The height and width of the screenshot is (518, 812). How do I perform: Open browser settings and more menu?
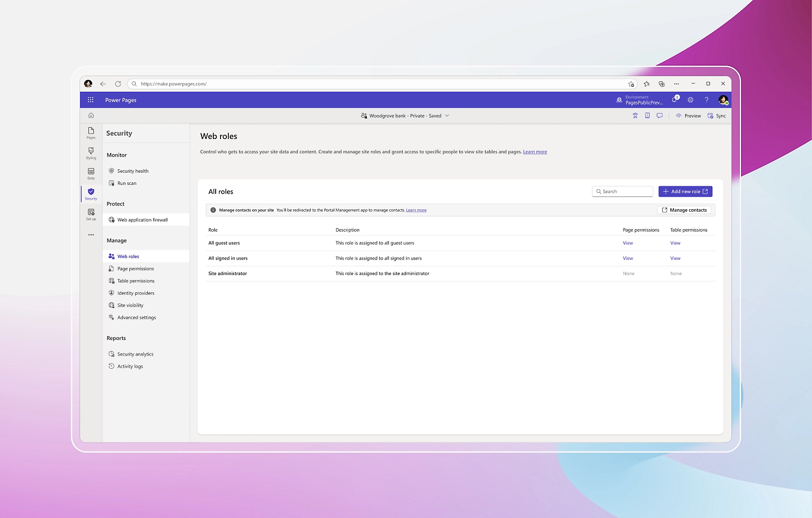tap(676, 84)
